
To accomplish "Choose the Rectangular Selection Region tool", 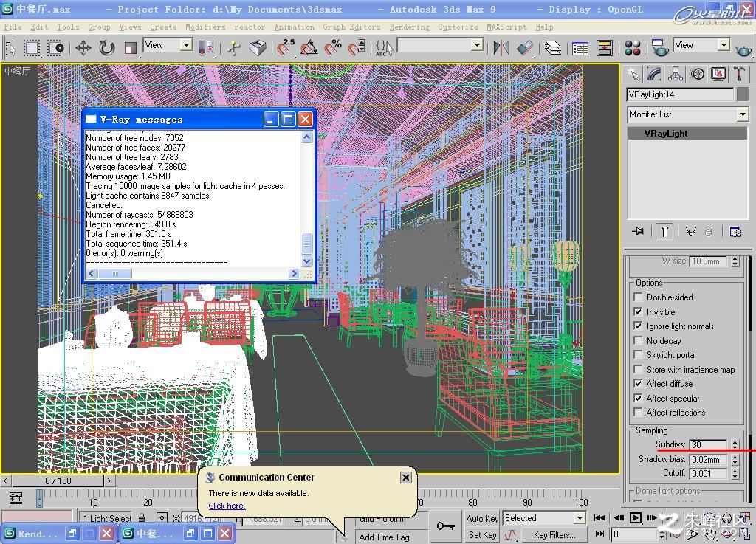I will click(x=31, y=48).
